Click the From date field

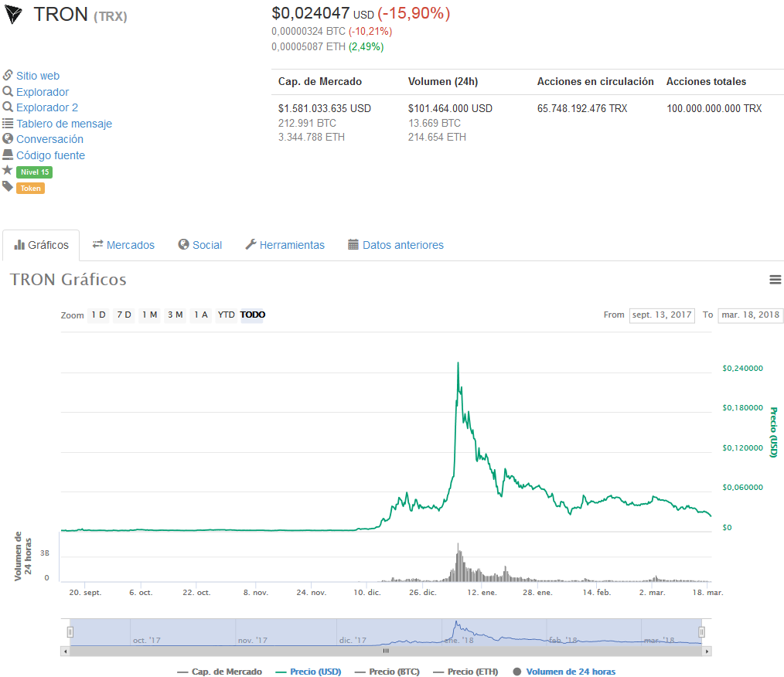point(662,315)
